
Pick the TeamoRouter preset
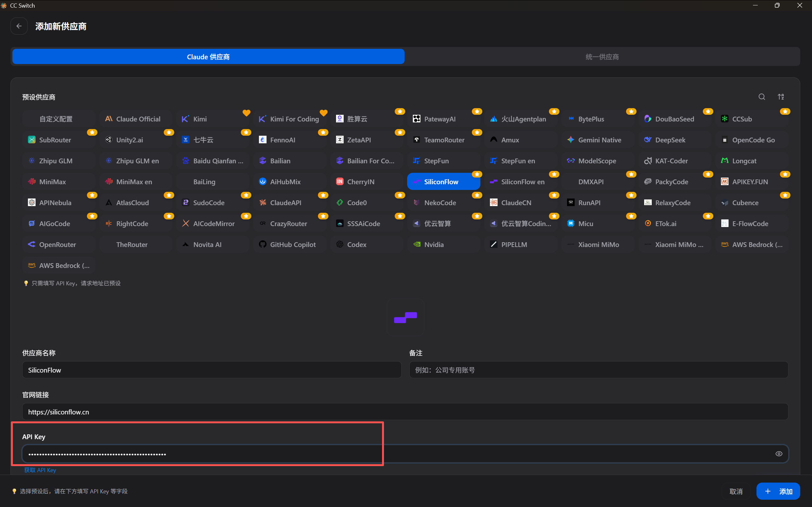click(444, 140)
